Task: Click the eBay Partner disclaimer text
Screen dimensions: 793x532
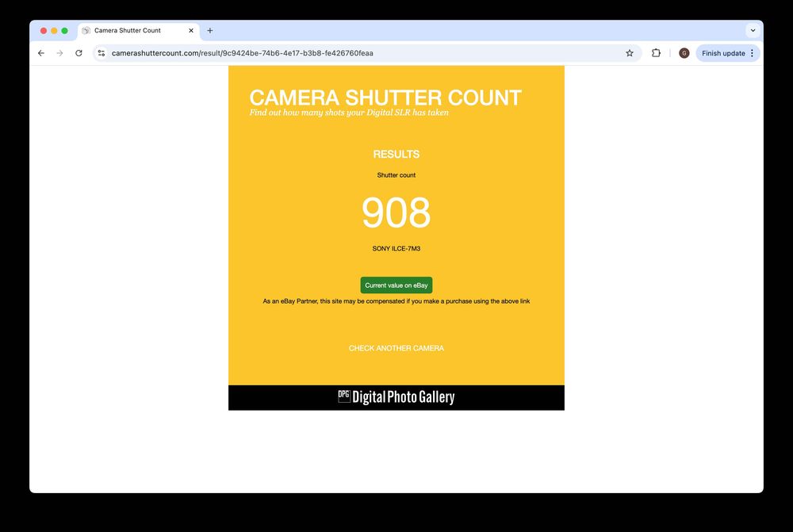Action: coord(396,301)
